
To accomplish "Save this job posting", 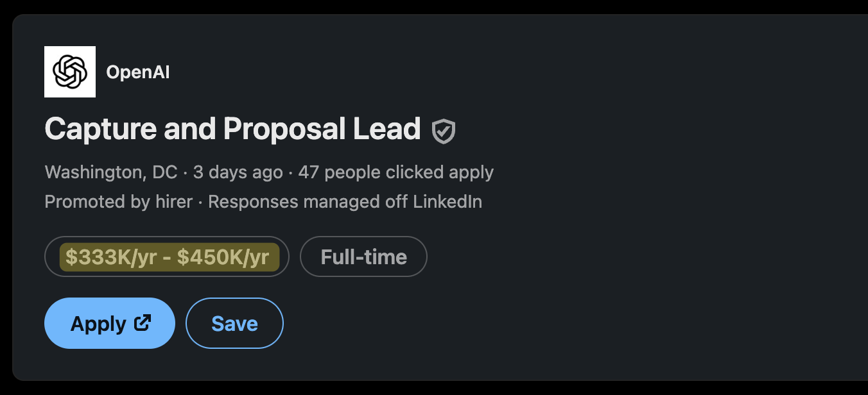I will [234, 323].
